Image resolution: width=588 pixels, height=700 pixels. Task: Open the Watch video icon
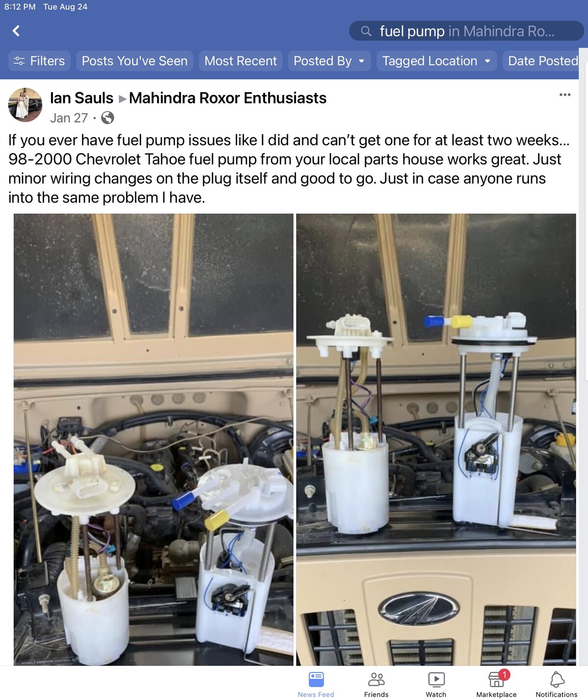pos(436,684)
